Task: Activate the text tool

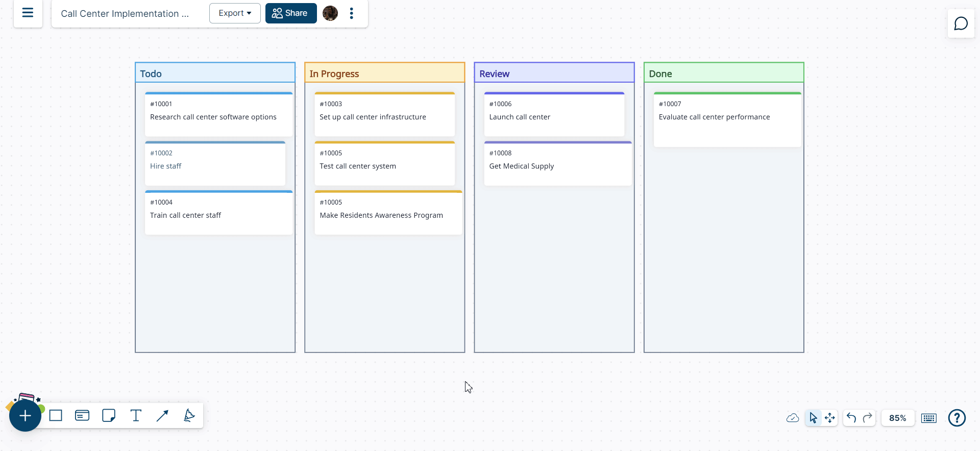Action: [x=136, y=416]
